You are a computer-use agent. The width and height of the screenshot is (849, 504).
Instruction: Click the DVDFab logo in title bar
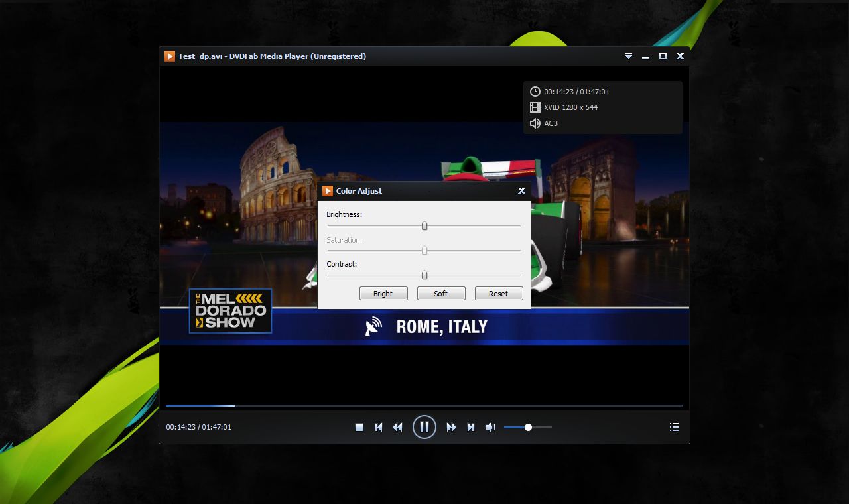coord(170,56)
